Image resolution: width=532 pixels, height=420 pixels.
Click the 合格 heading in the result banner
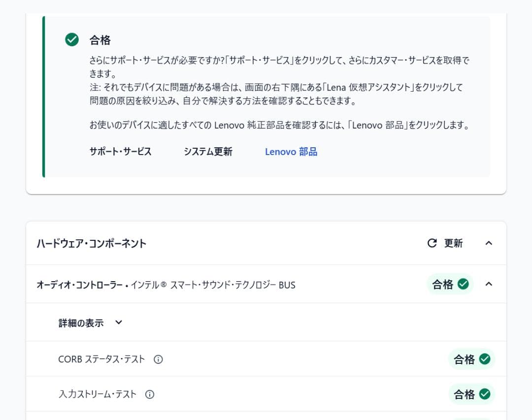coord(100,40)
